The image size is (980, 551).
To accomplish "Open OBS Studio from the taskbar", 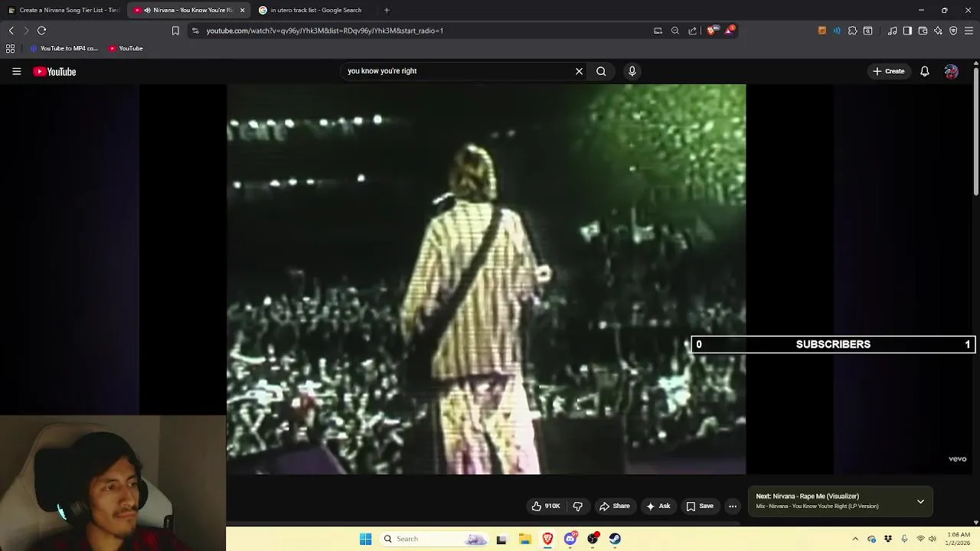I will (593, 539).
